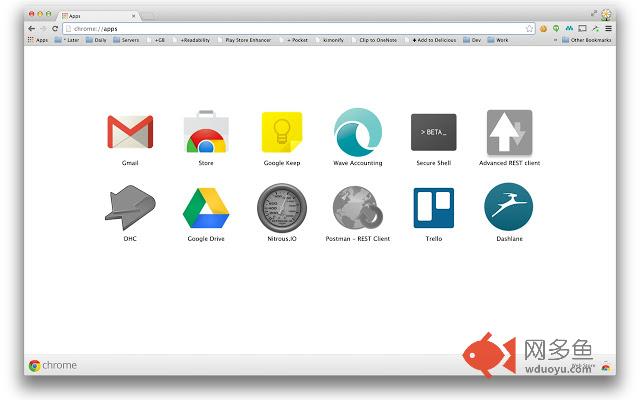640x400 pixels.
Task: Click the Clip to OneNote bookmark
Action: click(x=374, y=40)
